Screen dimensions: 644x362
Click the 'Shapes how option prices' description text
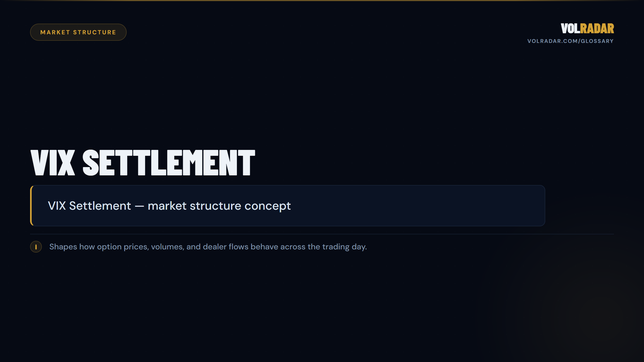208,247
